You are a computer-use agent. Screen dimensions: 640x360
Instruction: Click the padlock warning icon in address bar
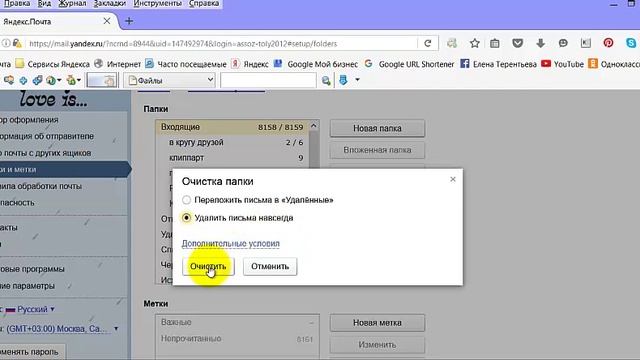[x=17, y=43]
